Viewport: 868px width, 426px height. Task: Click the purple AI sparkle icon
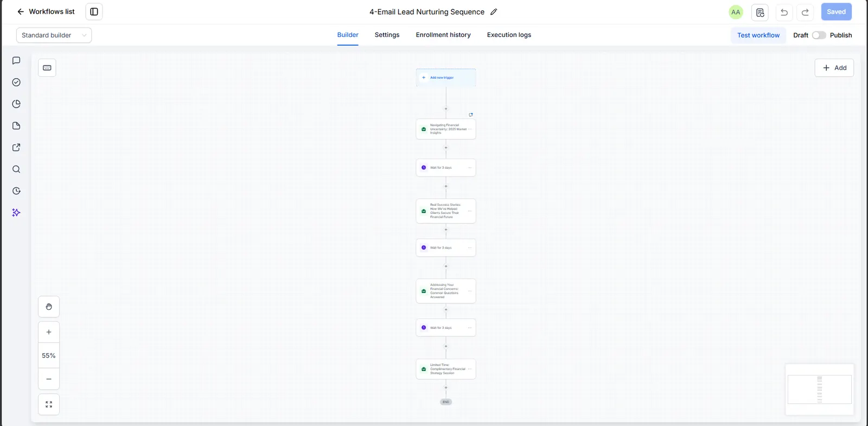(16, 213)
